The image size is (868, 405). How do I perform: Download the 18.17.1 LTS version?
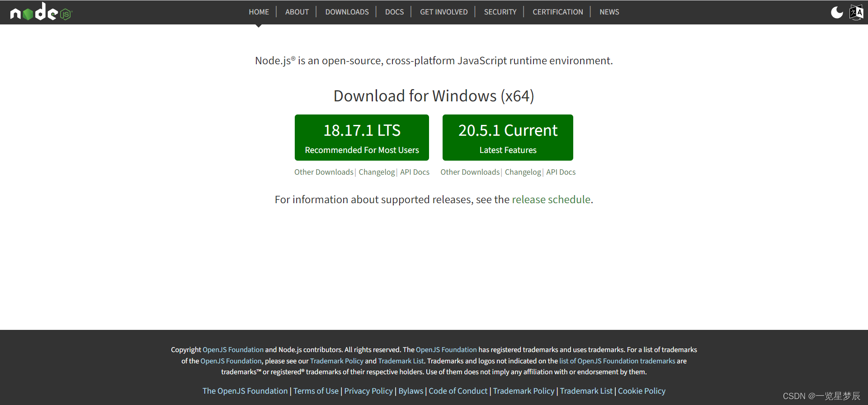(362, 138)
